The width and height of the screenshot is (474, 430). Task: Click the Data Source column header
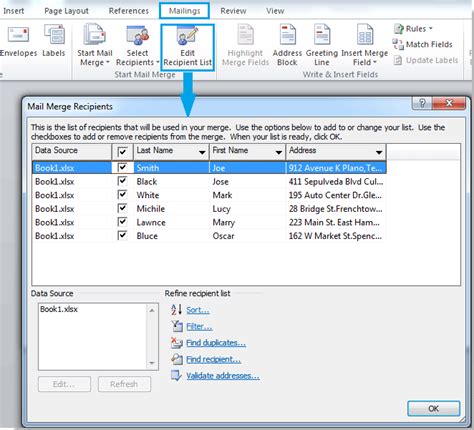tap(71, 152)
